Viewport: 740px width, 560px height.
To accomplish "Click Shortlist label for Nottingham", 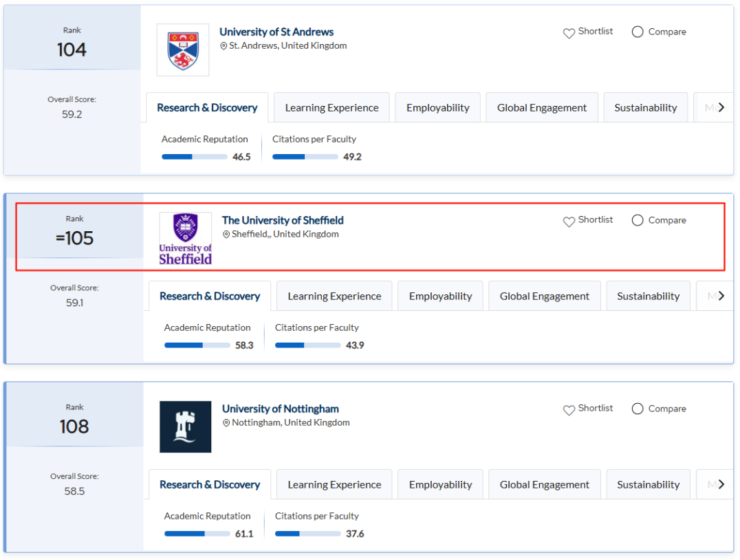I will (x=596, y=408).
